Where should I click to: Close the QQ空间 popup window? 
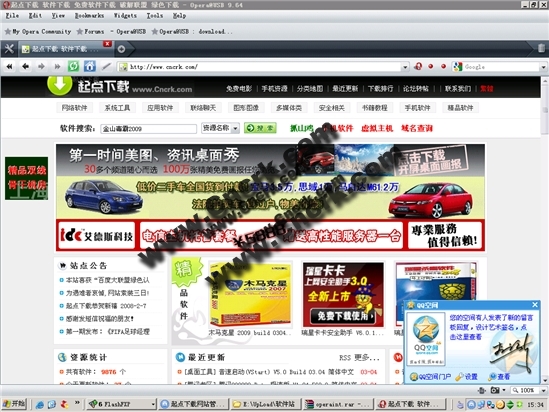point(535,305)
